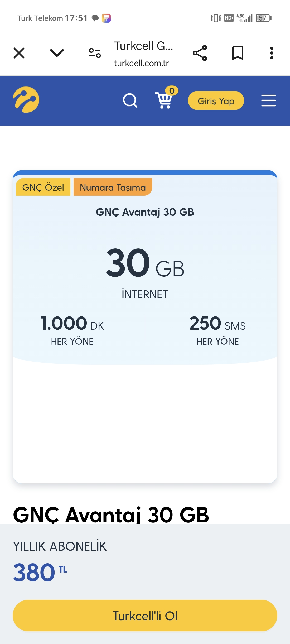This screenshot has width=290, height=644.
Task: Bookmark this Turkcell page
Action: point(238,53)
